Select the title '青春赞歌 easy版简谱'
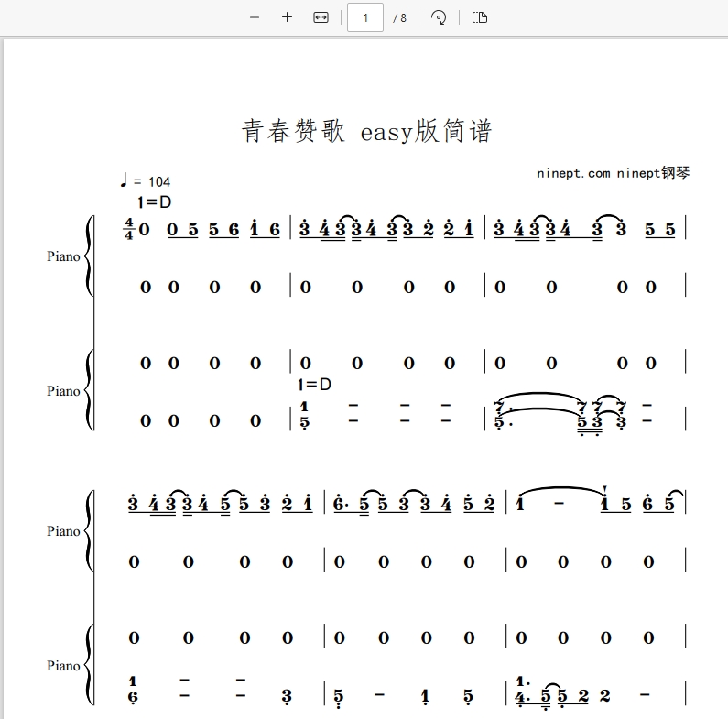 366,131
